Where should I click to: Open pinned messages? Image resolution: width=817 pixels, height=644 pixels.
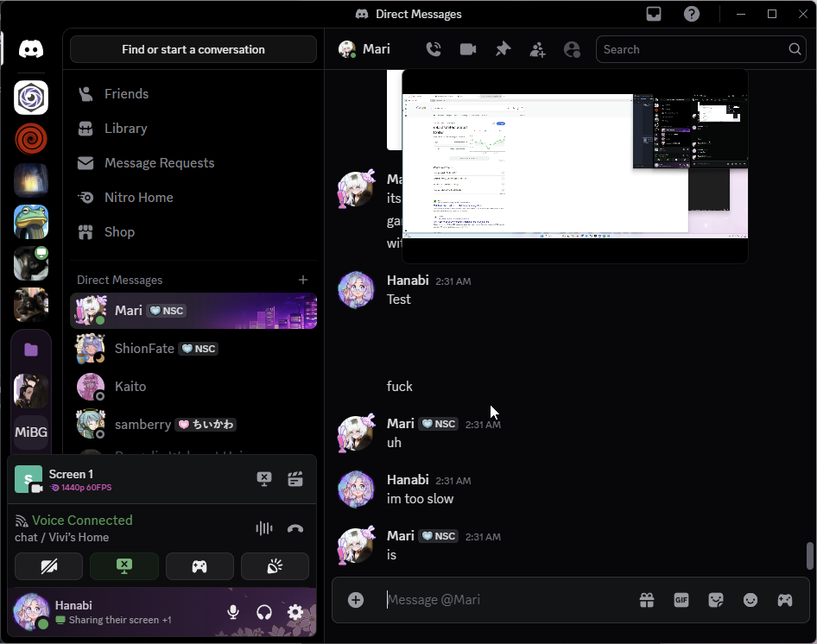(x=503, y=49)
